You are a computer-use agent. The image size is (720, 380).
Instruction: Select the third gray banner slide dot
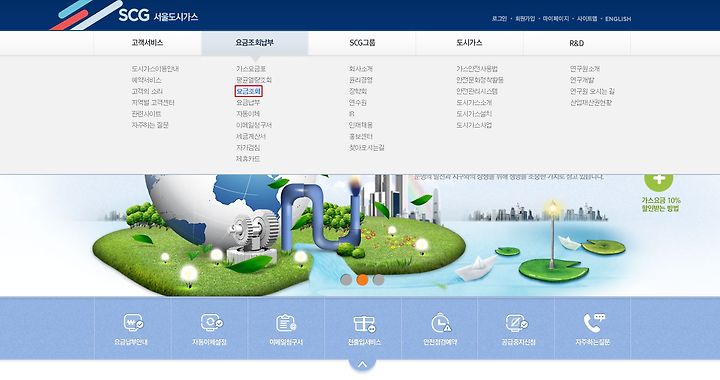(378, 279)
